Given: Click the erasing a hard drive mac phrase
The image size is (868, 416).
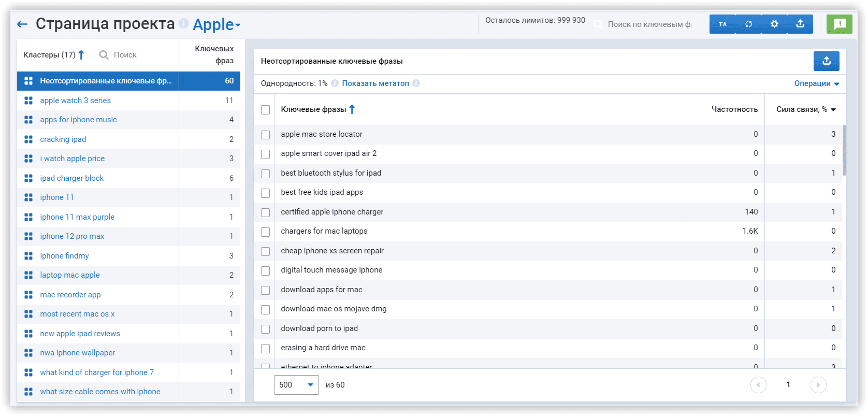Looking at the screenshot, I should coord(323,348).
